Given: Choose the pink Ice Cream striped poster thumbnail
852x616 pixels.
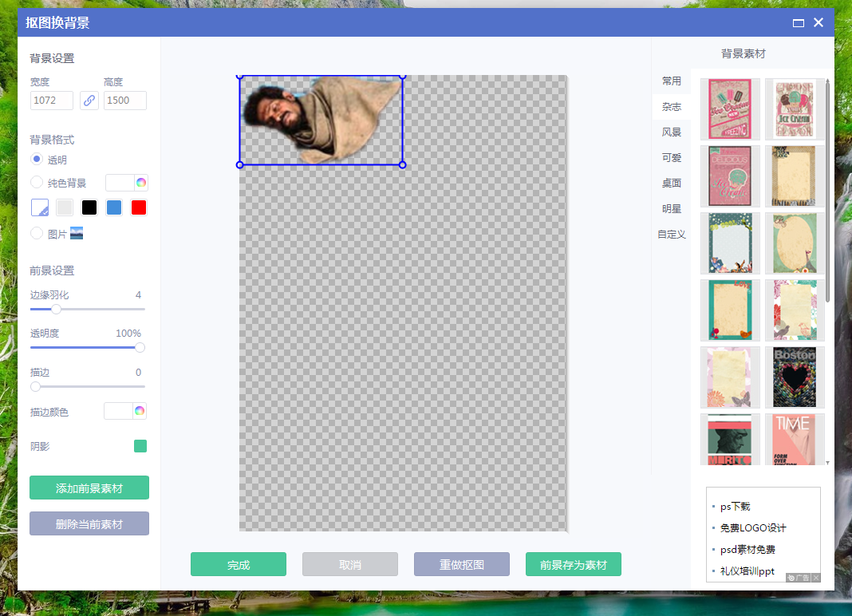Looking at the screenshot, I should [x=730, y=109].
